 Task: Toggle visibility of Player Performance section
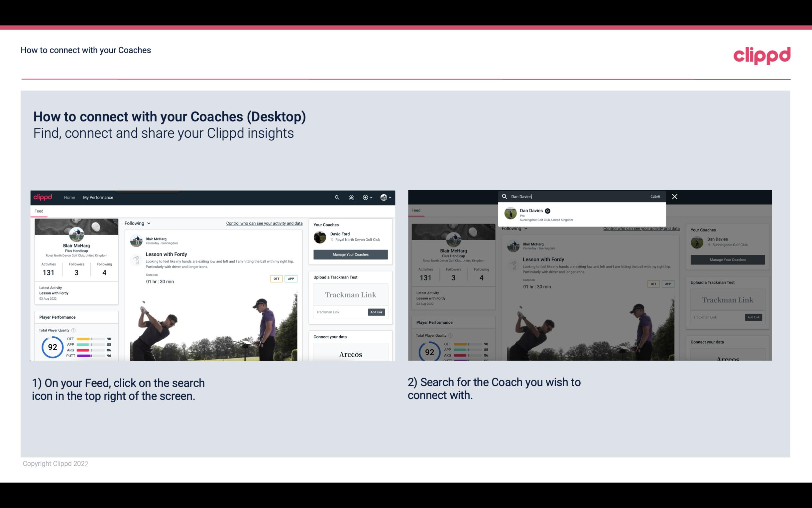(x=57, y=317)
